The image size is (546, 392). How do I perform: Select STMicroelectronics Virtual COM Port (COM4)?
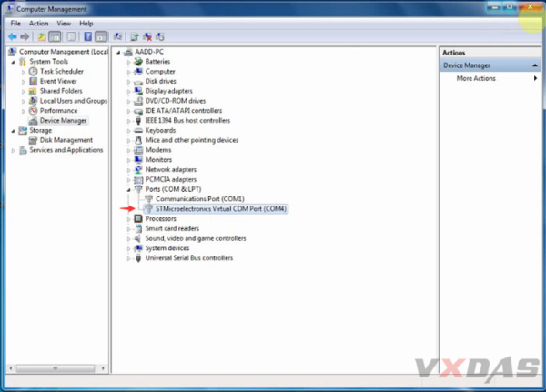pyautogui.click(x=221, y=208)
